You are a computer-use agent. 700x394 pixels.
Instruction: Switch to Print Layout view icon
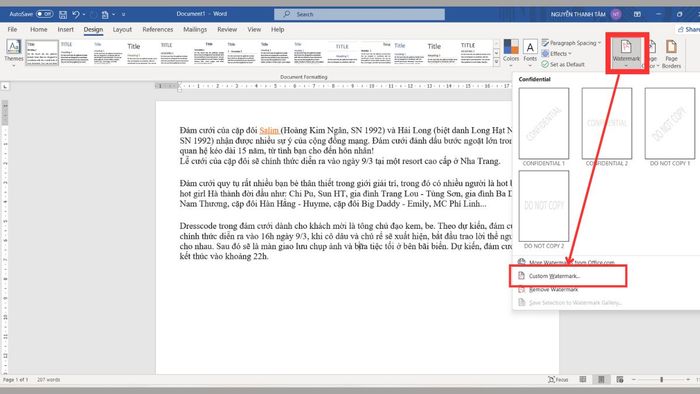pyautogui.click(x=601, y=379)
